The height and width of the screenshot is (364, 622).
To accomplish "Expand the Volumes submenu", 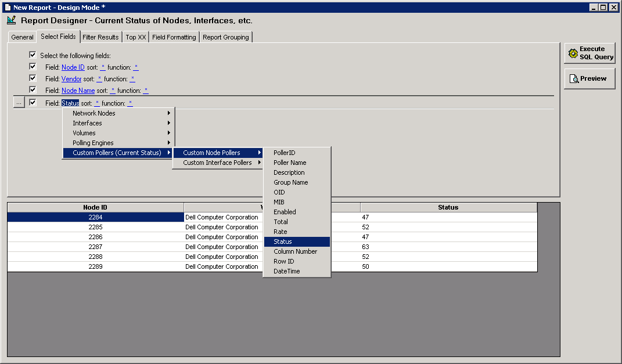I will tap(118, 133).
